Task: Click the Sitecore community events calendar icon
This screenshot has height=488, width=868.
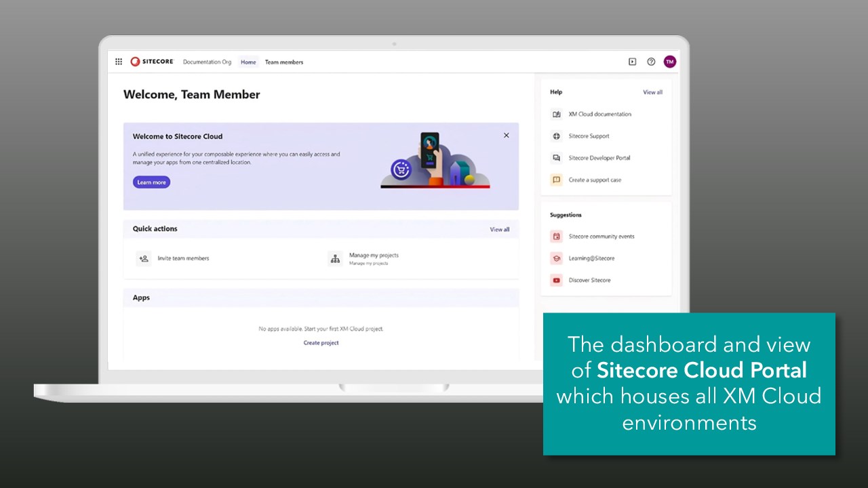Action: pos(557,237)
